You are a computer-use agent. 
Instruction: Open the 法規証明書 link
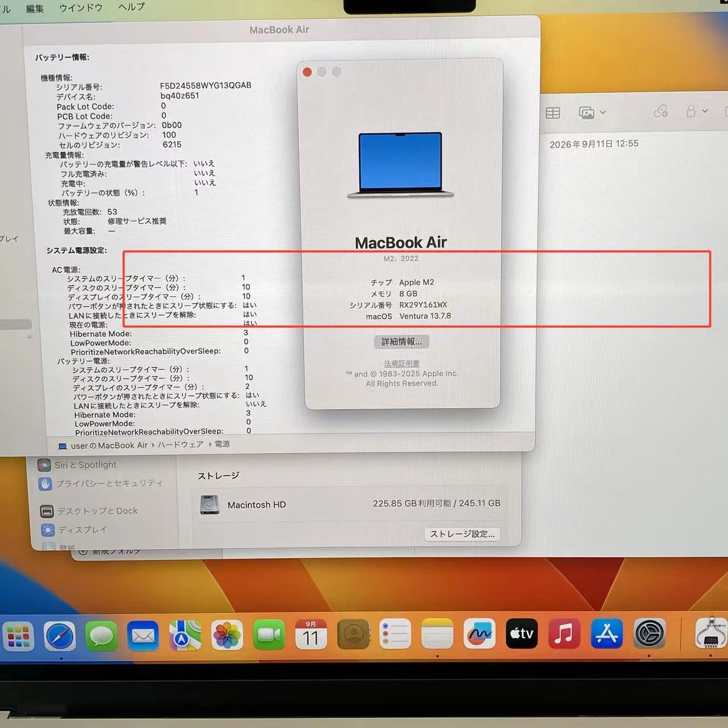[x=402, y=363]
